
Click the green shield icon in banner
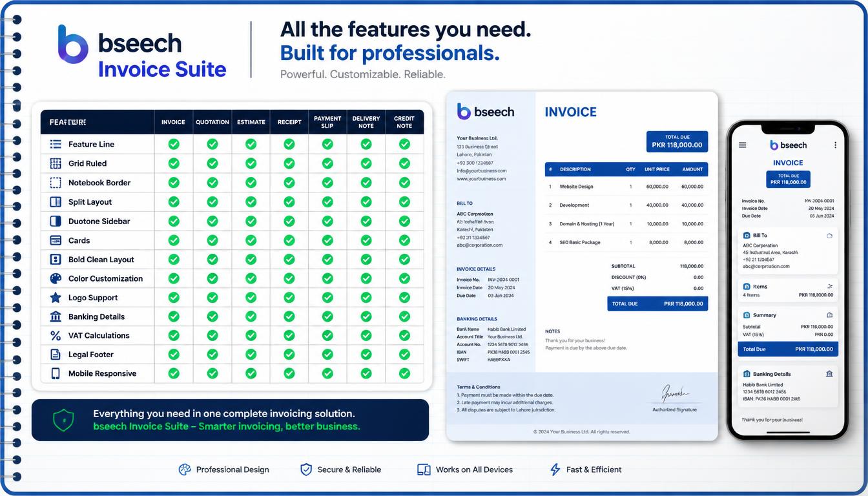pos(63,420)
